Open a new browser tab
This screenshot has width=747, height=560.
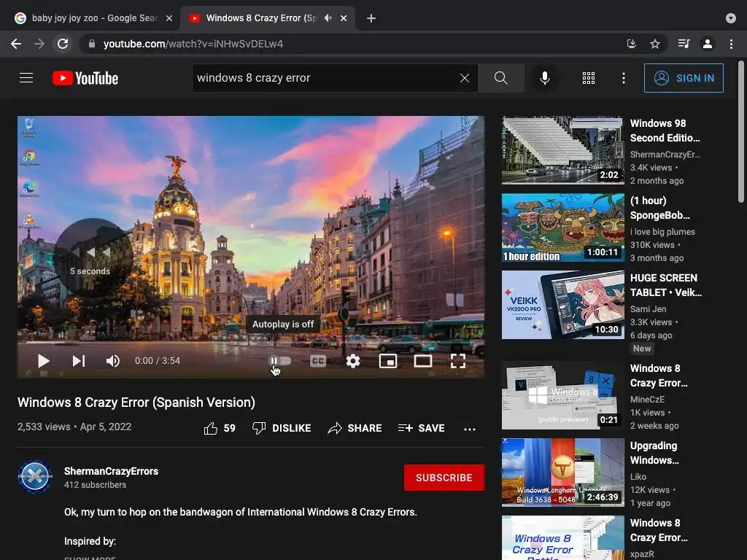click(371, 18)
